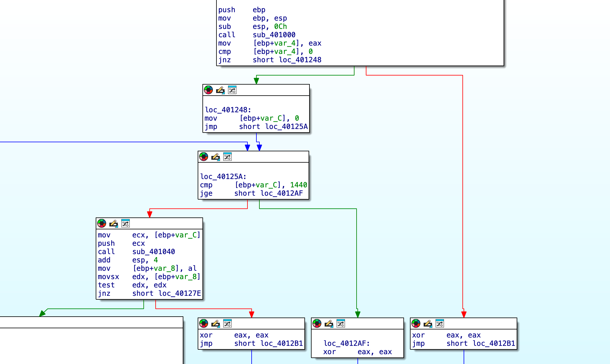Click the value 1440 in the cmp instruction
Image resolution: width=610 pixels, height=364 pixels.
(298, 185)
